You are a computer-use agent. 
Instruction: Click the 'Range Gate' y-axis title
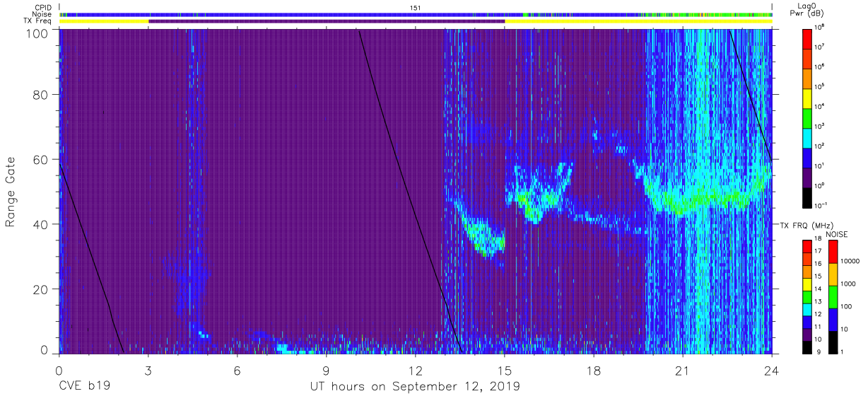pyautogui.click(x=11, y=192)
